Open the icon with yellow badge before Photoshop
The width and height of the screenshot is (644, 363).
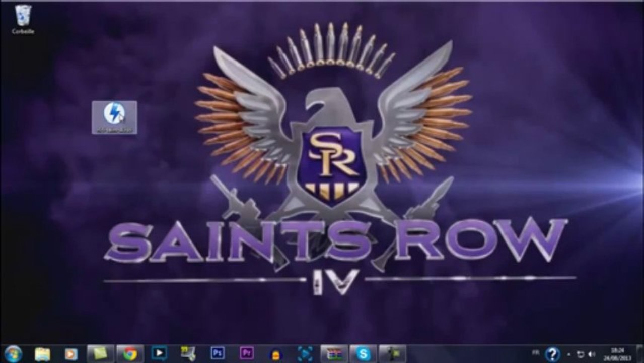(188, 354)
